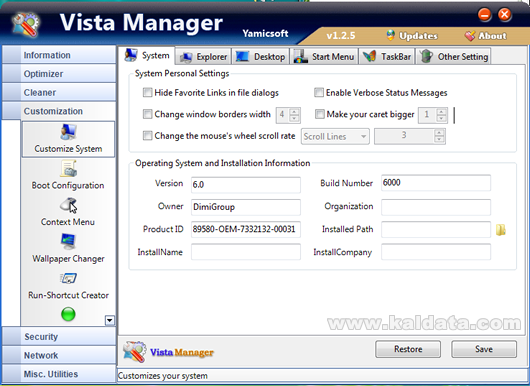530x386 pixels.
Task: Click the 'Customizes your system' status text
Action: pos(163,376)
